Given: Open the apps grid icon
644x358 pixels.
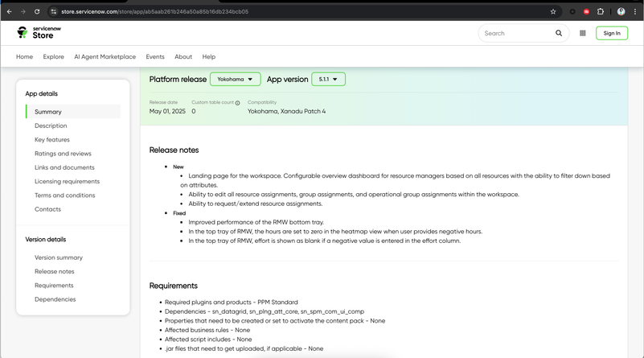Looking at the screenshot, I should point(582,33).
